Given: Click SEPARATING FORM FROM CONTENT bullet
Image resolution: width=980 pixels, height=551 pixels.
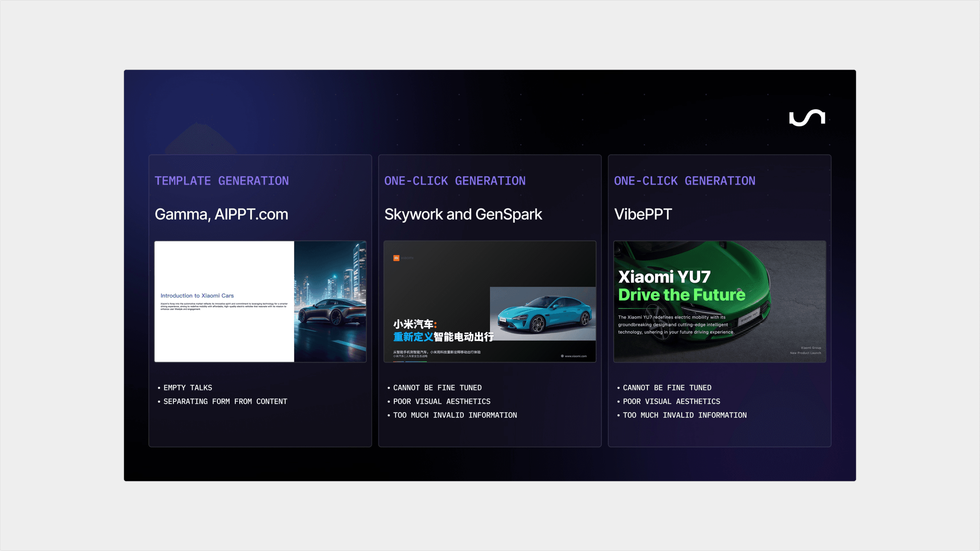Looking at the screenshot, I should [x=225, y=401].
